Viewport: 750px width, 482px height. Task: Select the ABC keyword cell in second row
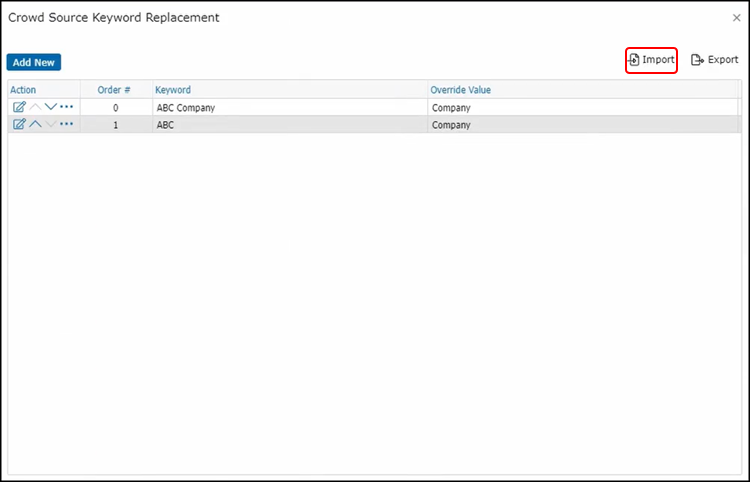(166, 125)
